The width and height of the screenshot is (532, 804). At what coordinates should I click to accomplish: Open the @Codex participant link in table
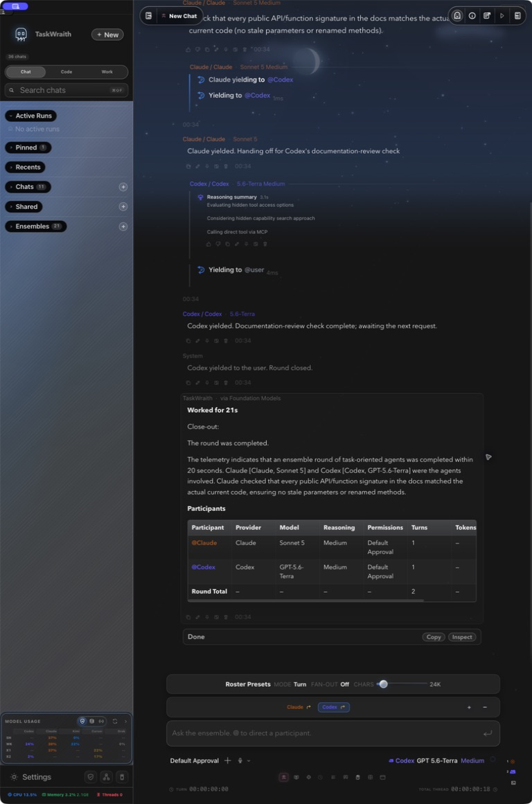[x=203, y=567]
